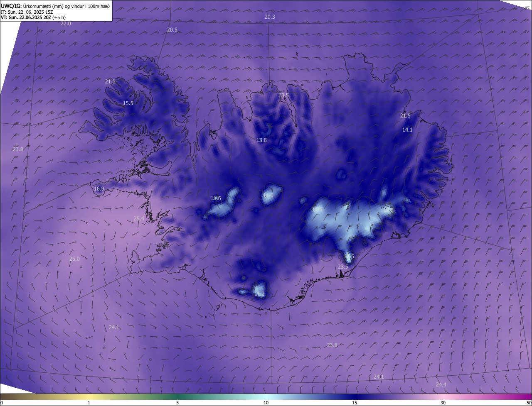Click the "IT: Sun. 22. 06. 2025 15Z" line
Screen dimensions: 532x406
pyautogui.click(x=27, y=12)
